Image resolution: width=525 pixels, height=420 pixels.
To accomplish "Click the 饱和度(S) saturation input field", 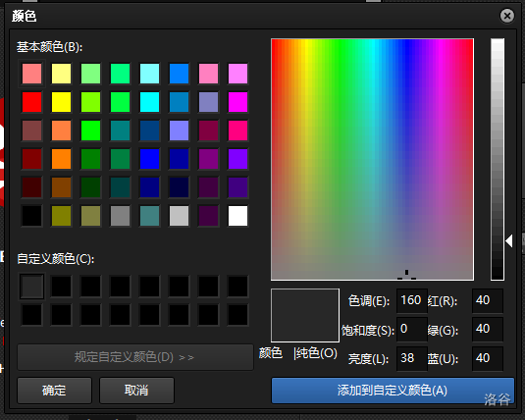I will coord(412,330).
